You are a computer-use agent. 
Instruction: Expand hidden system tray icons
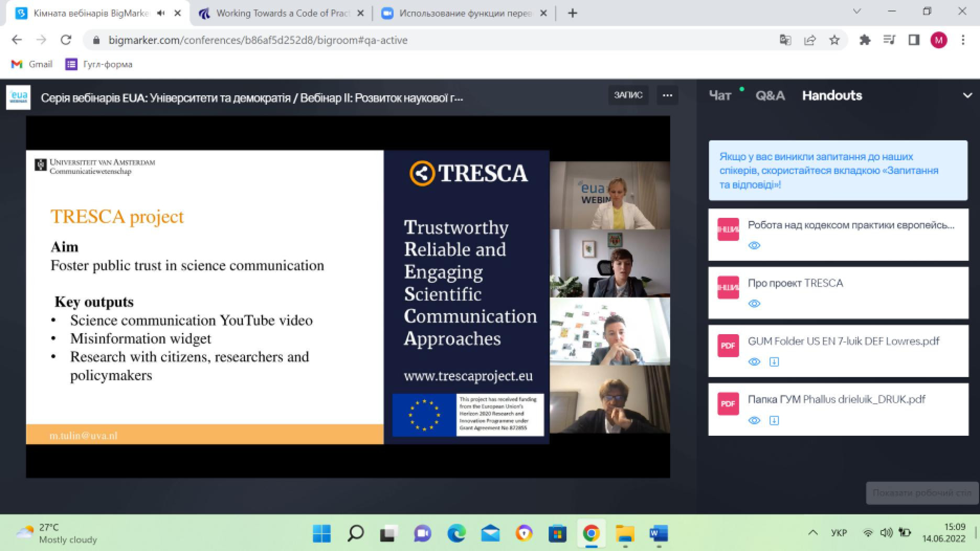point(812,533)
